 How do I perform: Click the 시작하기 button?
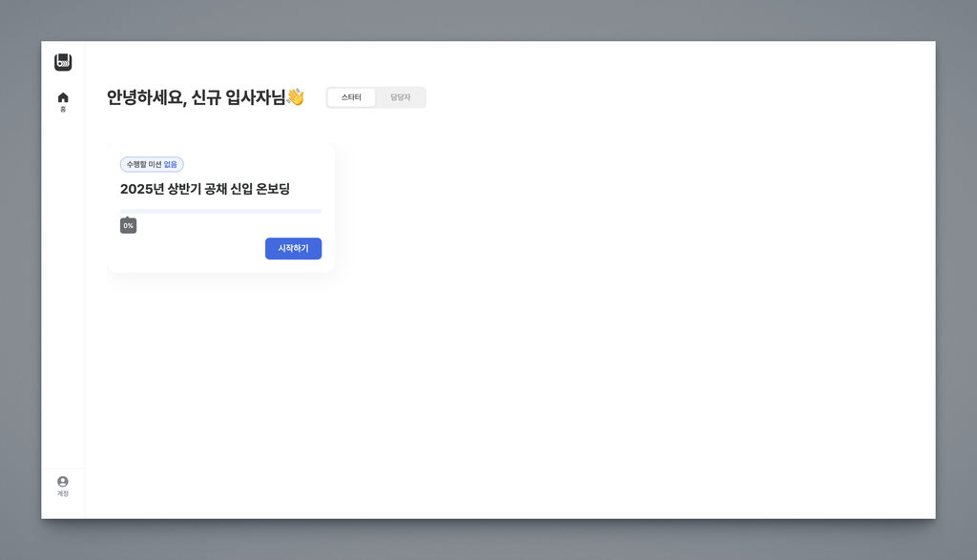click(294, 249)
